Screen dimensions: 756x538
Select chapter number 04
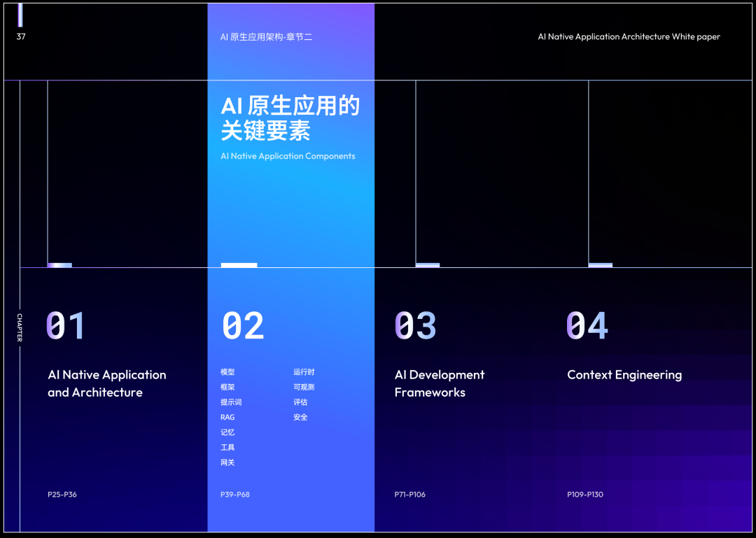(587, 325)
